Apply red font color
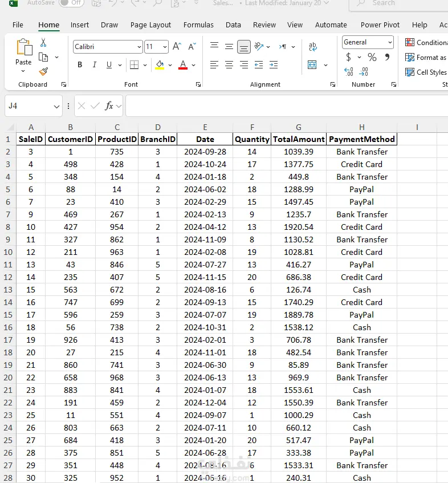 click(x=183, y=64)
